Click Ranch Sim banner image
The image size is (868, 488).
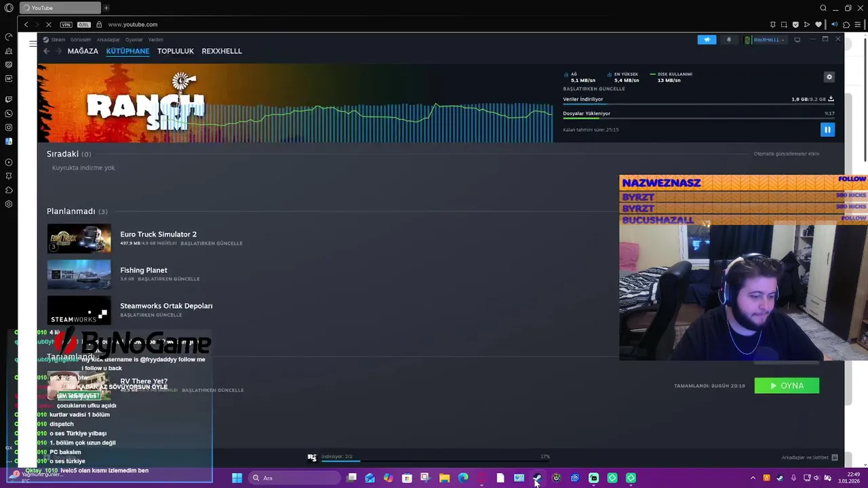coord(295,103)
